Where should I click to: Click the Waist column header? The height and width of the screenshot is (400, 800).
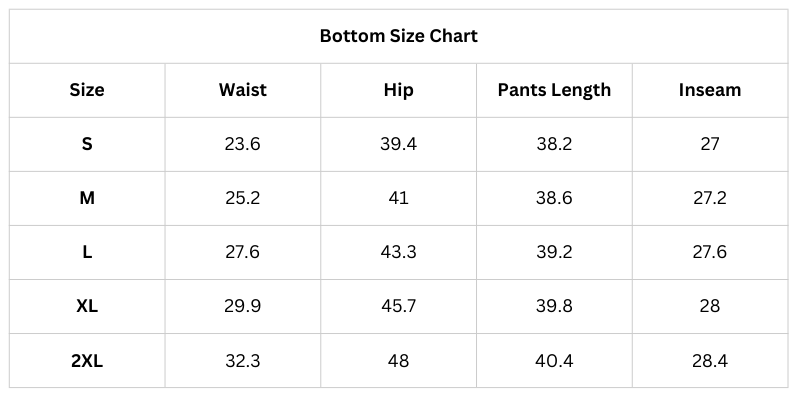242,90
